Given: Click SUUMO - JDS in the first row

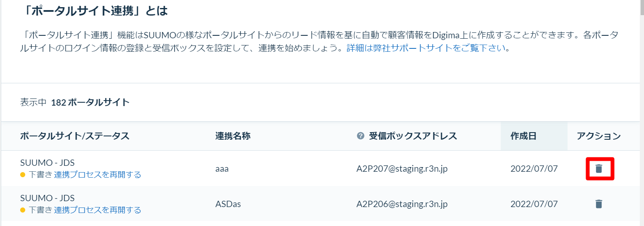Looking at the screenshot, I should click(x=47, y=163).
